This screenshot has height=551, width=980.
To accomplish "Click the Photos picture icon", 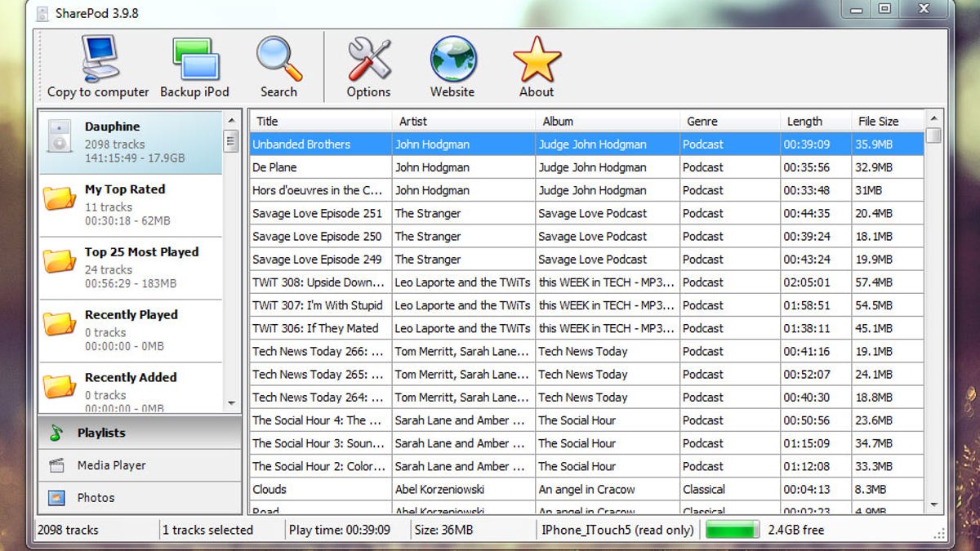I will 56,497.
